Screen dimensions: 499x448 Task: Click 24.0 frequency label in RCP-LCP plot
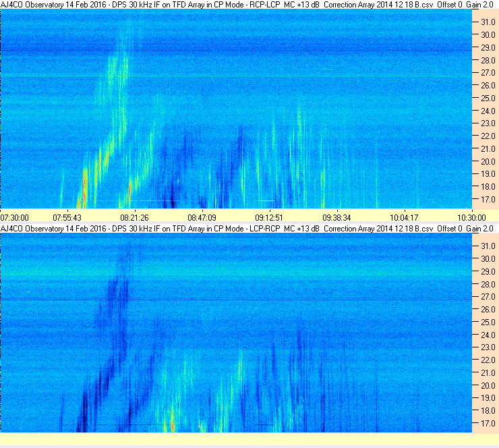click(488, 111)
